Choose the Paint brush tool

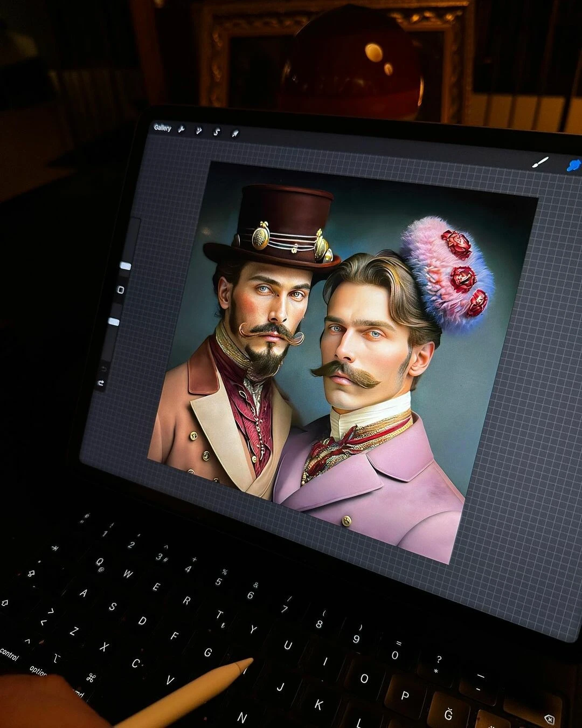540,162
